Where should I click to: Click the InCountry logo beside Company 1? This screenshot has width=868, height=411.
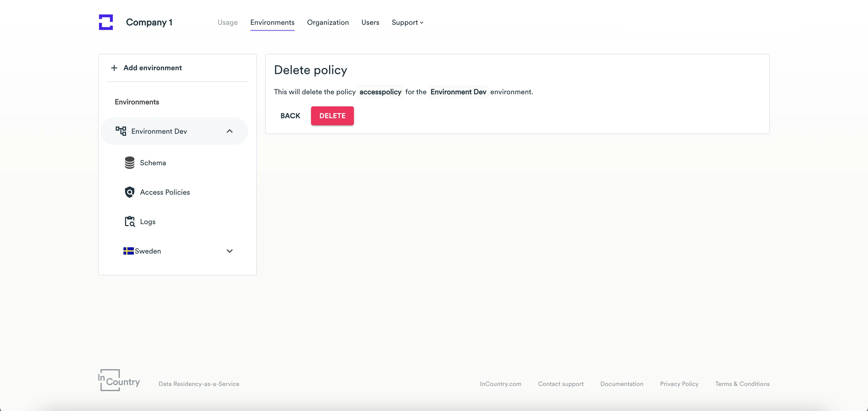pos(105,22)
